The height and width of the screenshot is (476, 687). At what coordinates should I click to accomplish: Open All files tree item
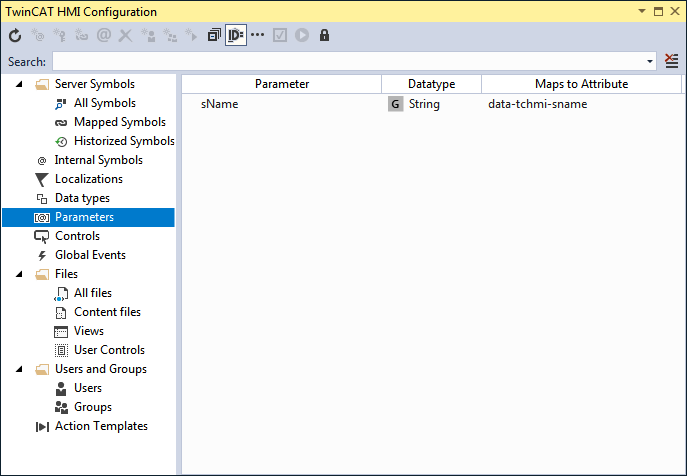(92, 293)
